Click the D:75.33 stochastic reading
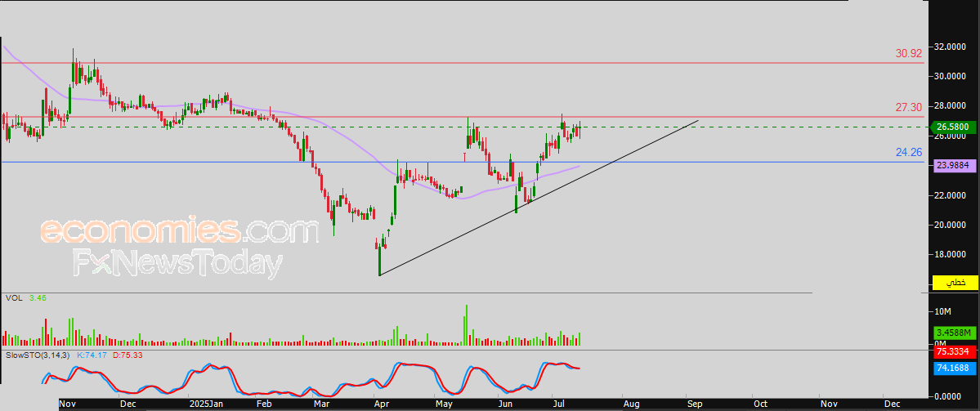This screenshot has height=411, width=980. coord(128,355)
